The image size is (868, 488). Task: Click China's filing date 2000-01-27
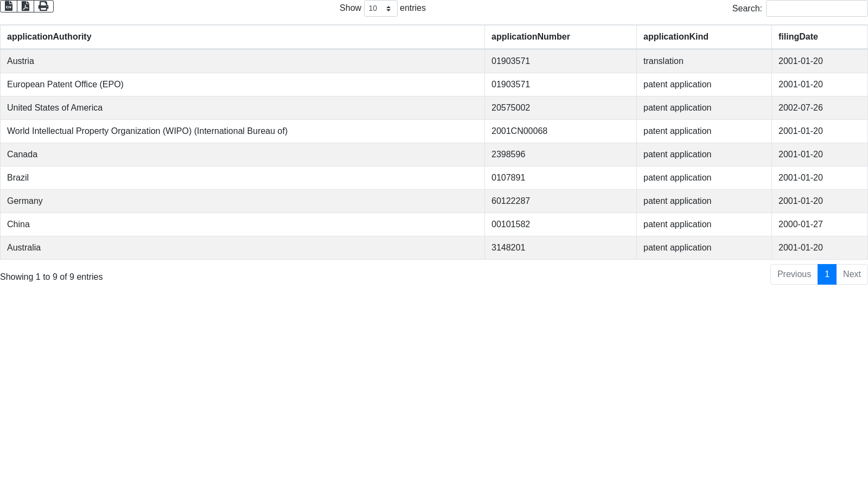800,224
